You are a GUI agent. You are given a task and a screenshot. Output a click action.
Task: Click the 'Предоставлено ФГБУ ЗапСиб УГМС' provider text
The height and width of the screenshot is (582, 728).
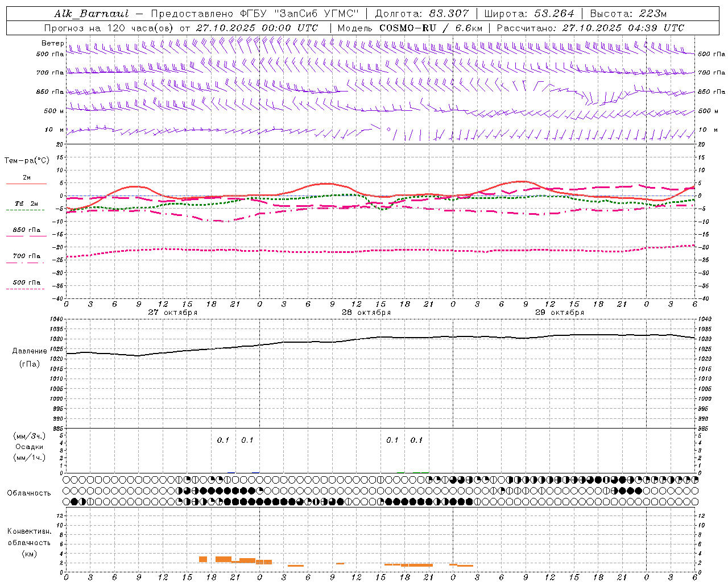pyautogui.click(x=255, y=14)
